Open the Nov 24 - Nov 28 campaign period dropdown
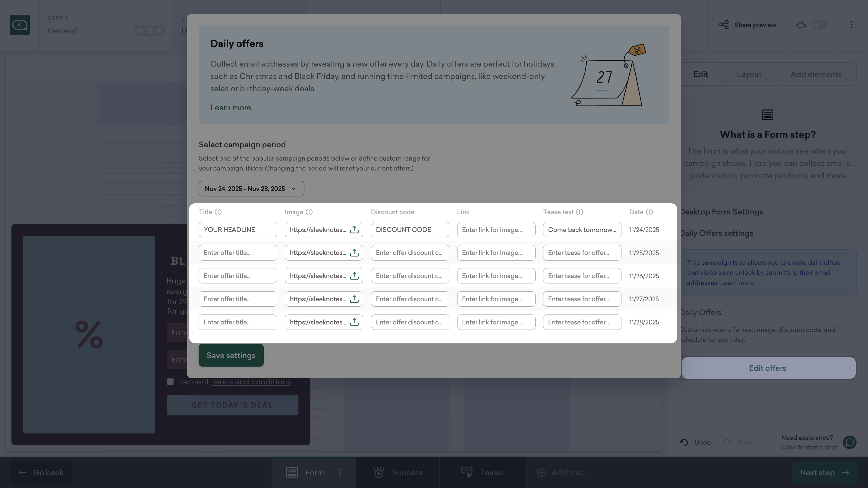The width and height of the screenshot is (868, 488). coord(251,189)
